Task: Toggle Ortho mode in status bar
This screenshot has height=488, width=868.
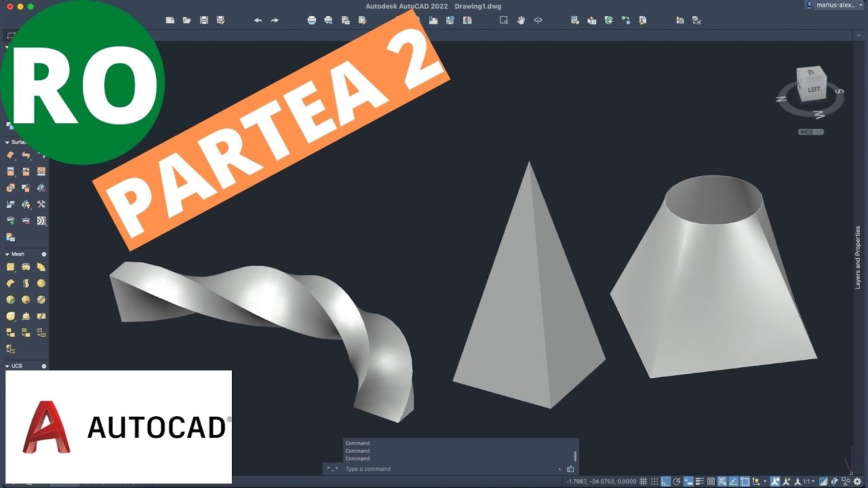Action: pyautogui.click(x=666, y=481)
